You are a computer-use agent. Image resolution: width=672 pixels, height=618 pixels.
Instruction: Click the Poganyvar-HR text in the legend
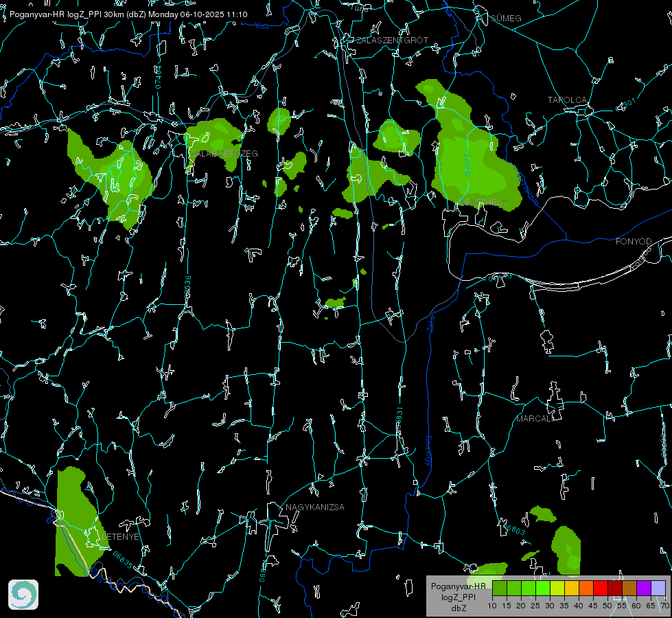point(458,586)
